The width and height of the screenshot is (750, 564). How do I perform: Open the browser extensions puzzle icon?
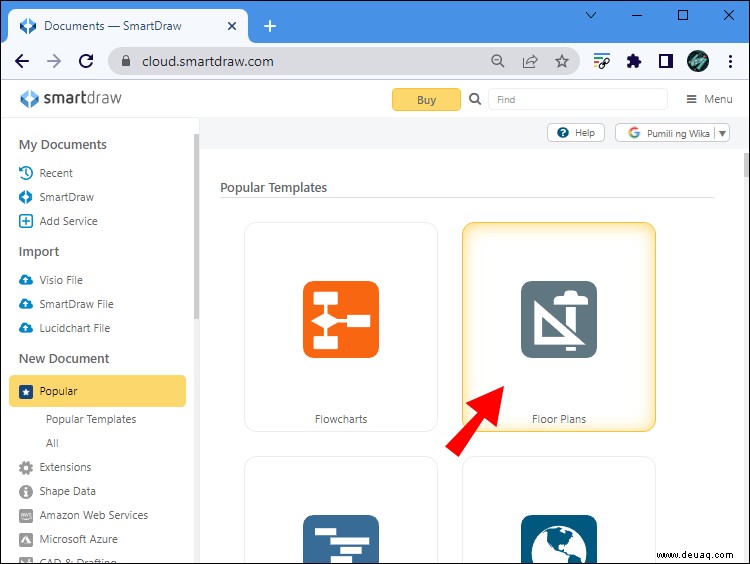(634, 61)
